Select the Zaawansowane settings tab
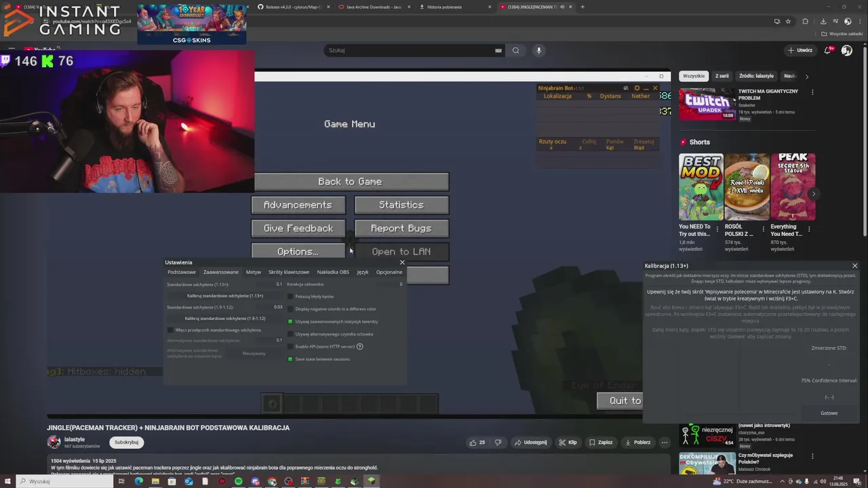The height and width of the screenshot is (488, 868). pyautogui.click(x=221, y=272)
